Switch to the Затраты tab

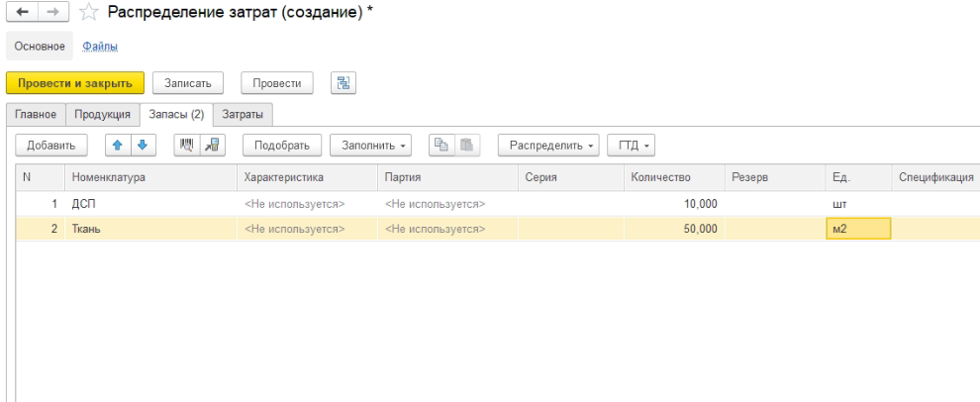tap(243, 115)
